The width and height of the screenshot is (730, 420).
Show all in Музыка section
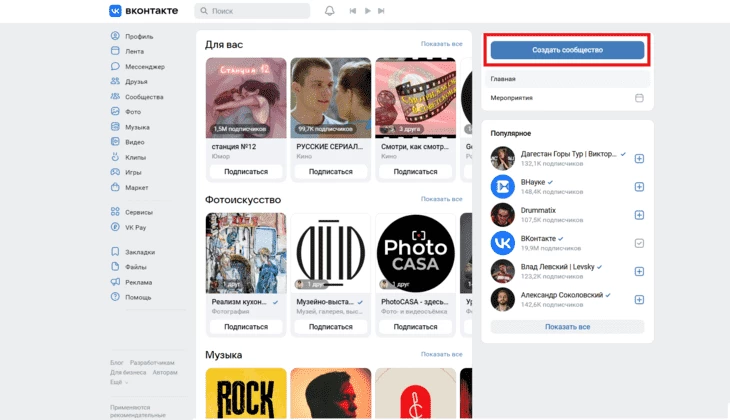(x=441, y=354)
